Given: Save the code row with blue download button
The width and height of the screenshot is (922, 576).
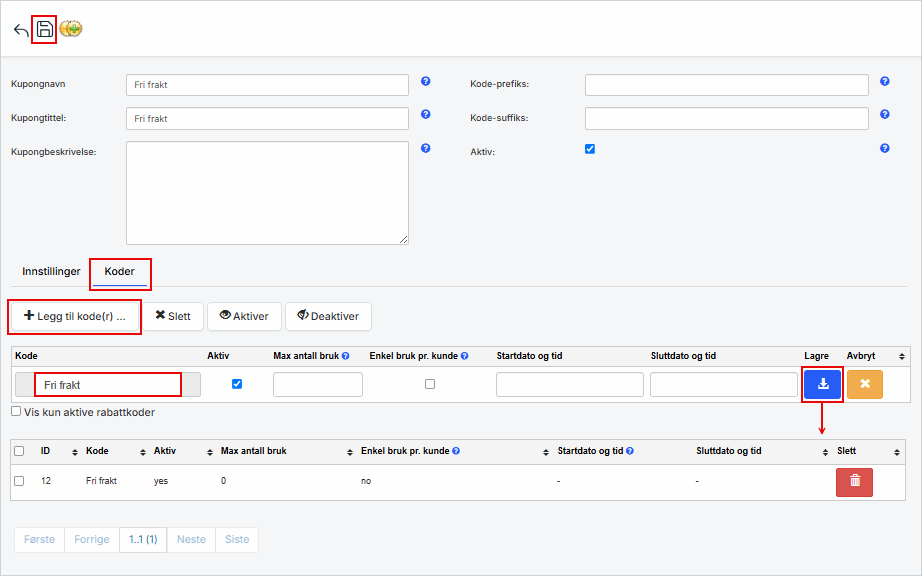Looking at the screenshot, I should click(x=823, y=384).
